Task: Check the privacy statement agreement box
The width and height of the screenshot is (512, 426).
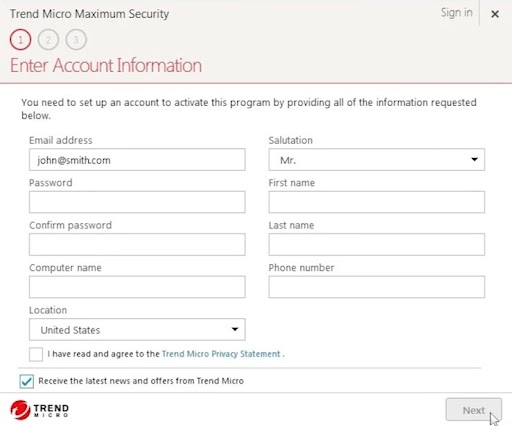Action: [36, 354]
